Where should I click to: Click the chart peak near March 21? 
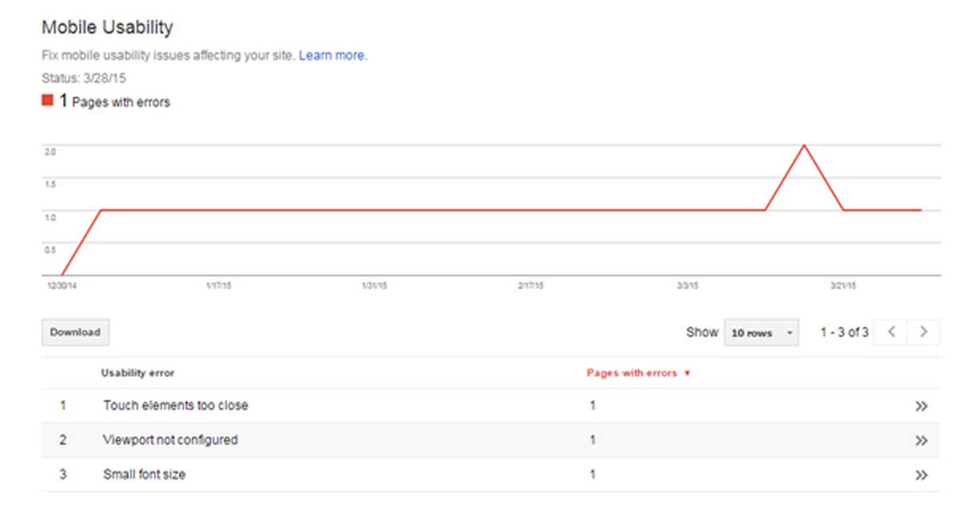[804, 146]
